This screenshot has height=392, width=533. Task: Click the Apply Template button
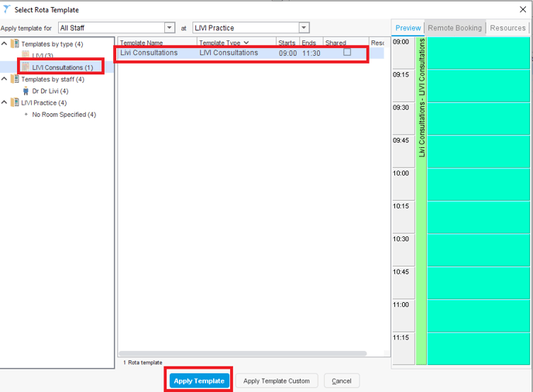(199, 380)
